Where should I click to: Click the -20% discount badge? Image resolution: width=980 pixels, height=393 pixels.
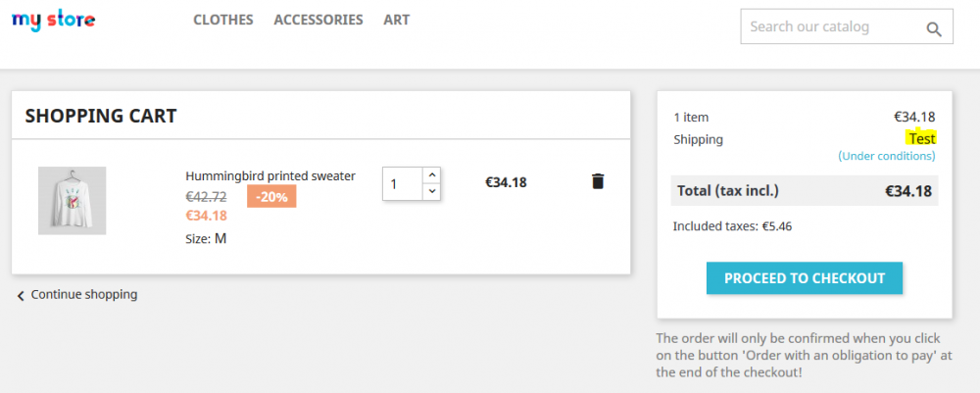click(270, 196)
